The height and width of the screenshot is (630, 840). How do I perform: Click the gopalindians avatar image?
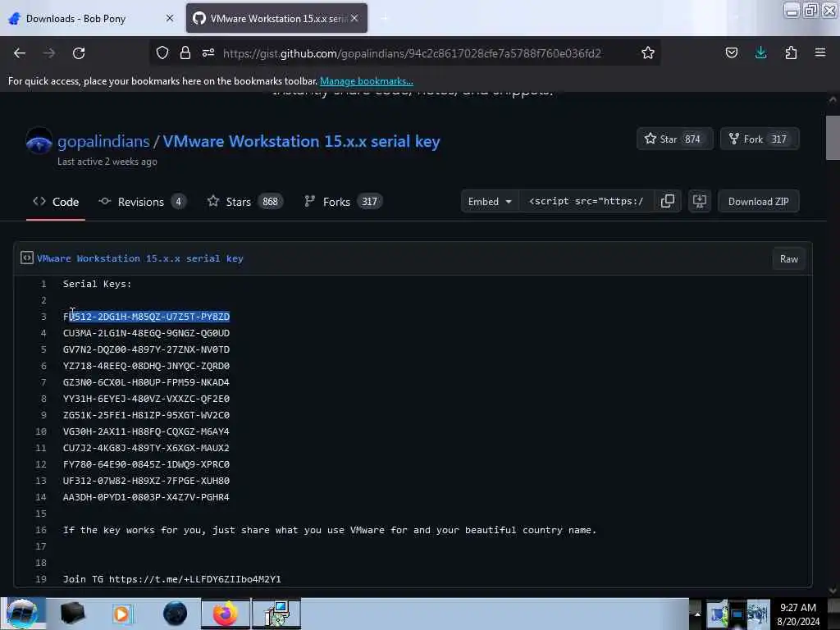coord(39,141)
